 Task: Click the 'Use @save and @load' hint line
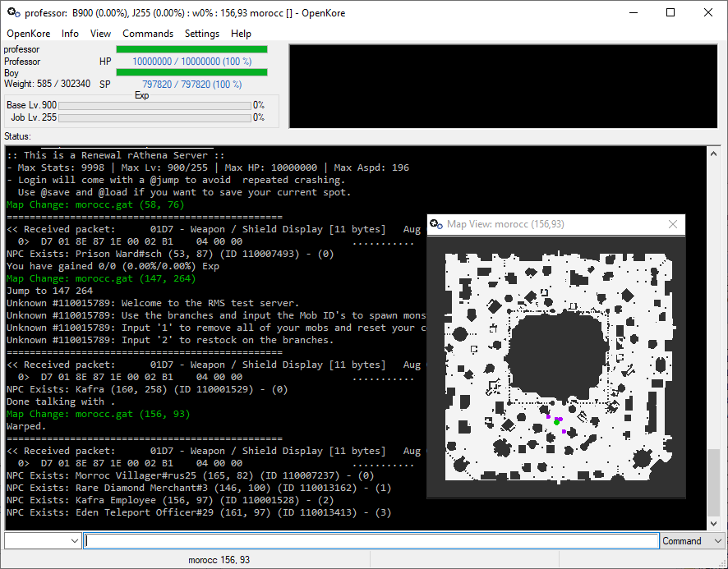pos(184,193)
